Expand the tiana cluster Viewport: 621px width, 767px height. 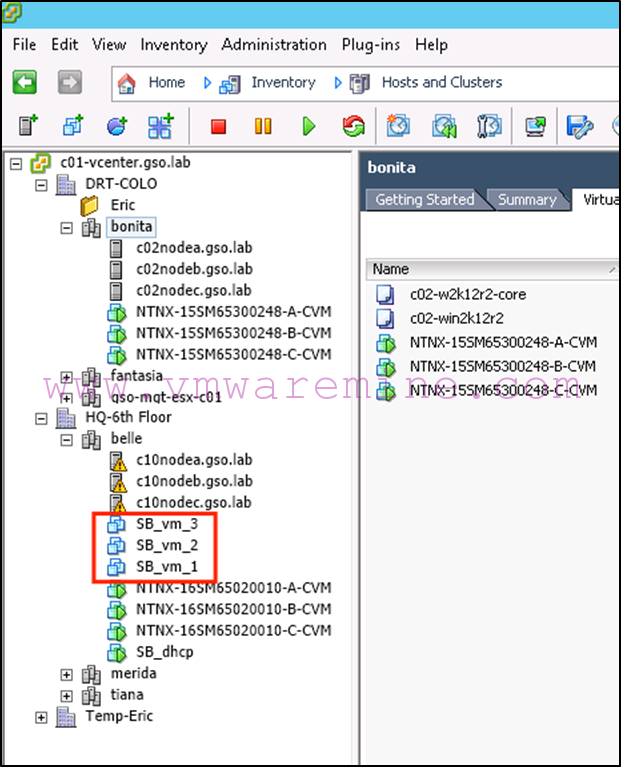[66, 696]
